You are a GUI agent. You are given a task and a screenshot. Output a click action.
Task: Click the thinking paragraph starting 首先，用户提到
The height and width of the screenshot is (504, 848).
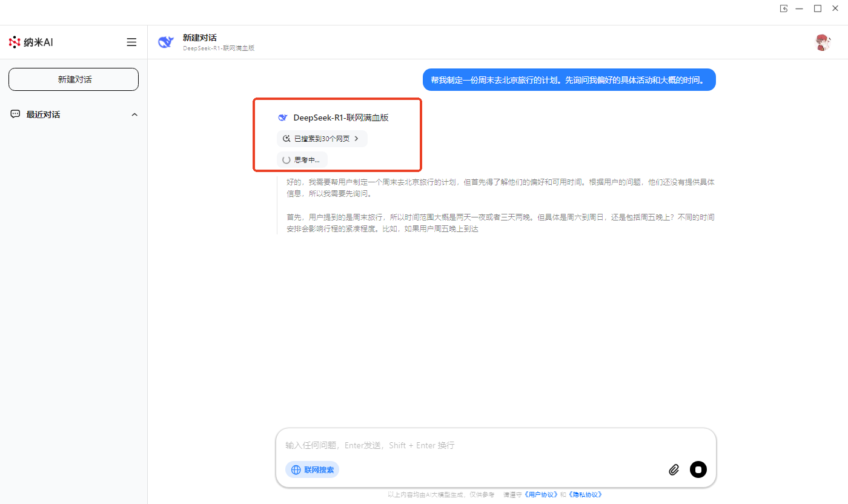click(x=500, y=224)
